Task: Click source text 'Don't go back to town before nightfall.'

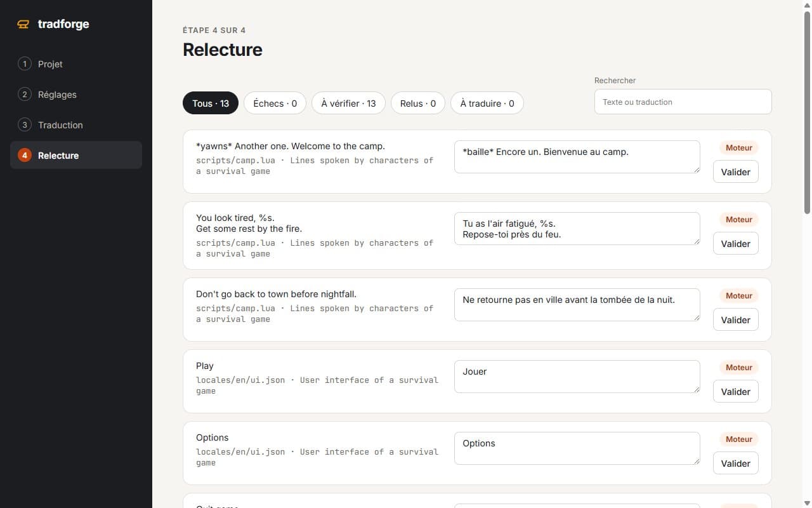Action: pos(276,294)
